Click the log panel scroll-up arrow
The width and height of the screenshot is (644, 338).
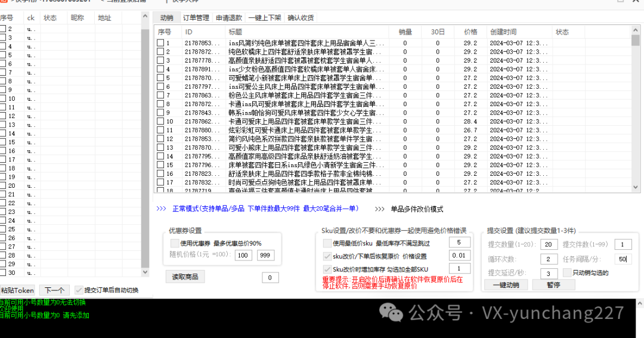pyautogui.click(x=640, y=303)
